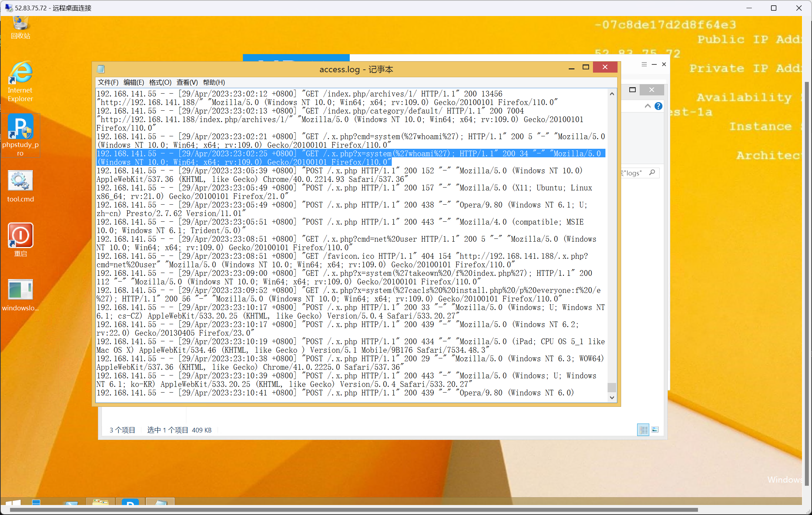Click the logs search input field
The image size is (812, 515).
[x=633, y=173]
